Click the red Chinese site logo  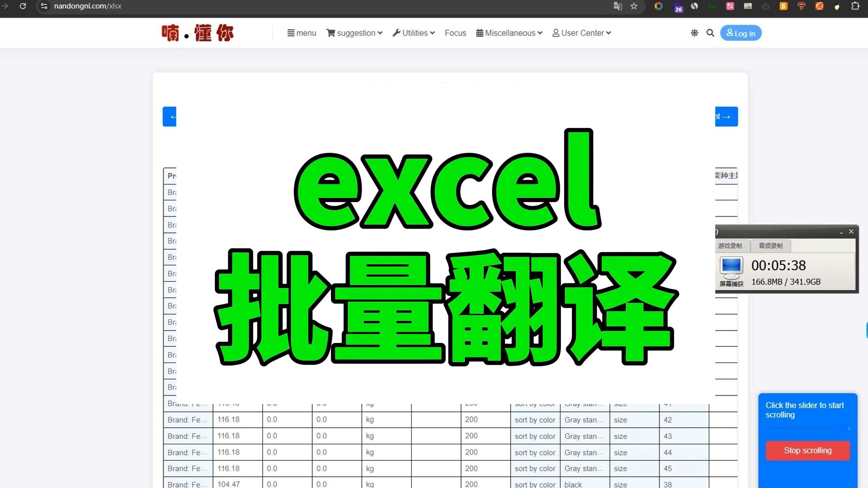198,33
